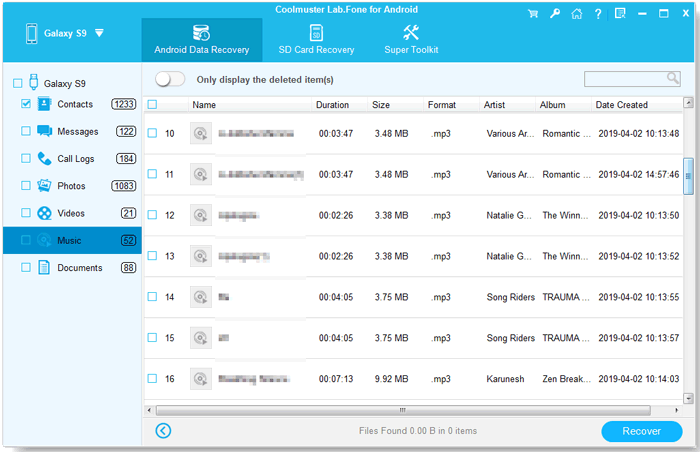Click the Videos film reel icon
700x452 pixels.
click(x=44, y=213)
